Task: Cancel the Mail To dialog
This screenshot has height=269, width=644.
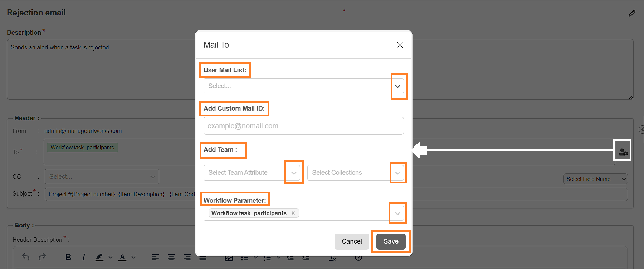Action: [x=352, y=241]
